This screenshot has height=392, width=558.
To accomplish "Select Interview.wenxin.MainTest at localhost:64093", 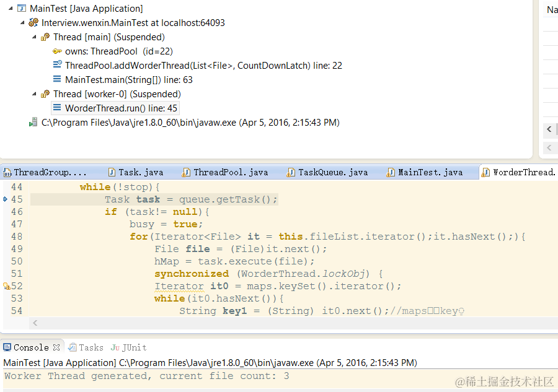I will 133,23.
